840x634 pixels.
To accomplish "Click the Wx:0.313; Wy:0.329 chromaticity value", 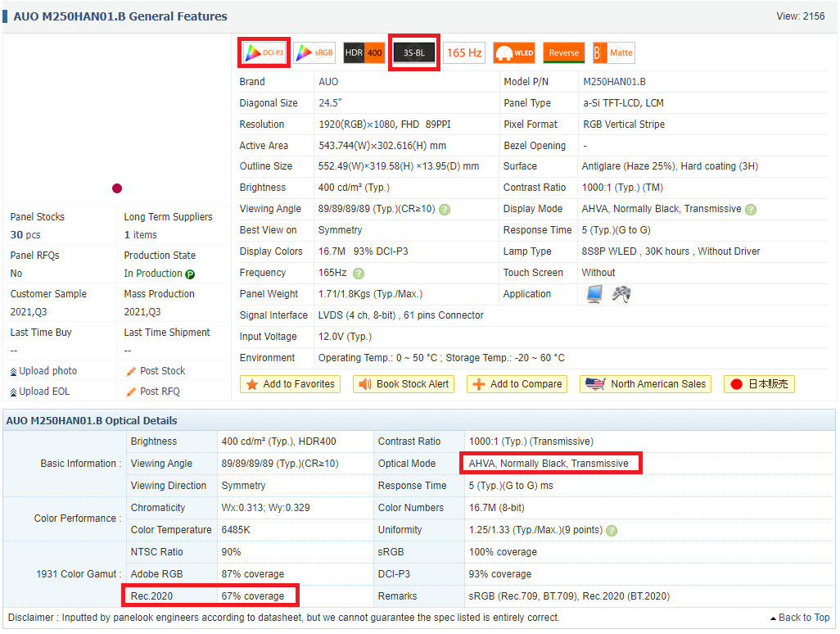I will (266, 508).
